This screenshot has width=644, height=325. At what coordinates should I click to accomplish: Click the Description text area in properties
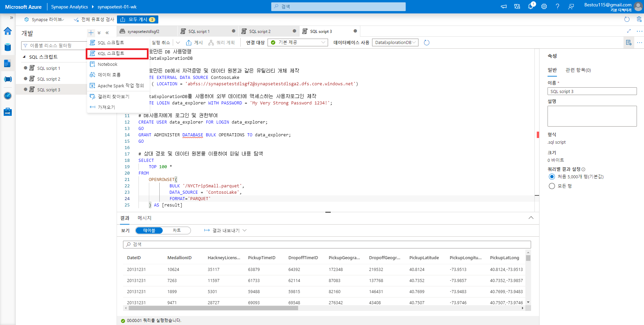point(592,116)
